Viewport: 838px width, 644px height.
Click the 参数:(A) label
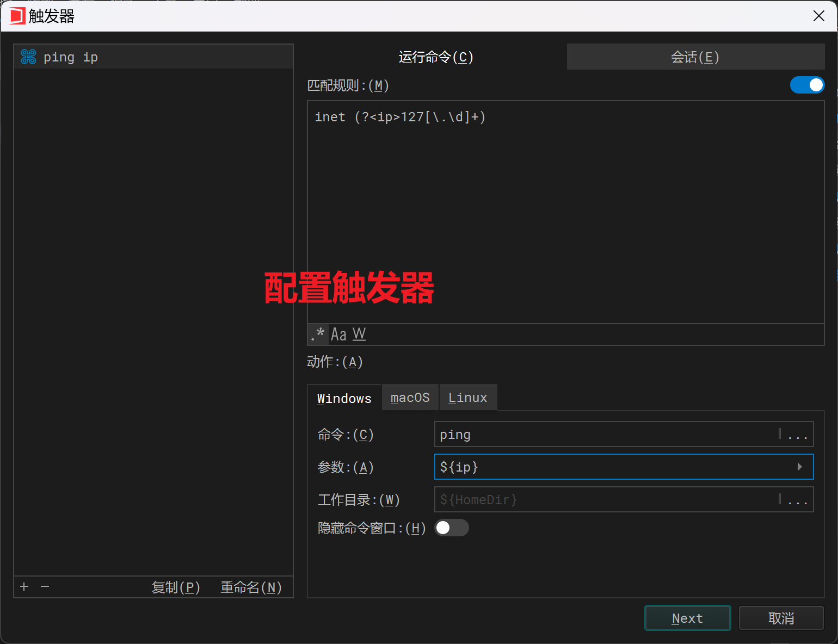pyautogui.click(x=346, y=467)
